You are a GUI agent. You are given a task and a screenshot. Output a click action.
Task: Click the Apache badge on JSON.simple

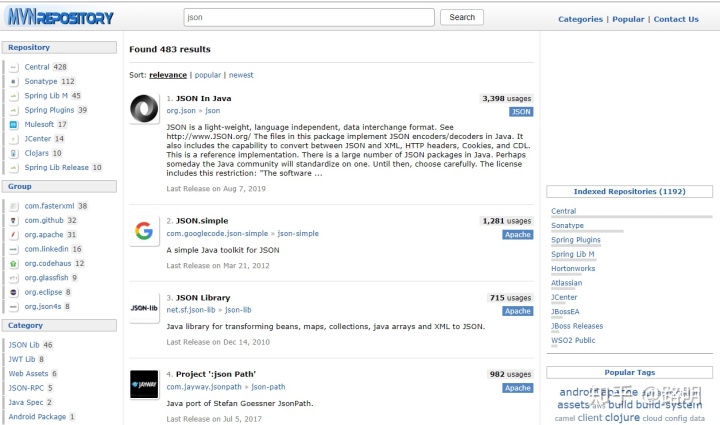(x=518, y=235)
